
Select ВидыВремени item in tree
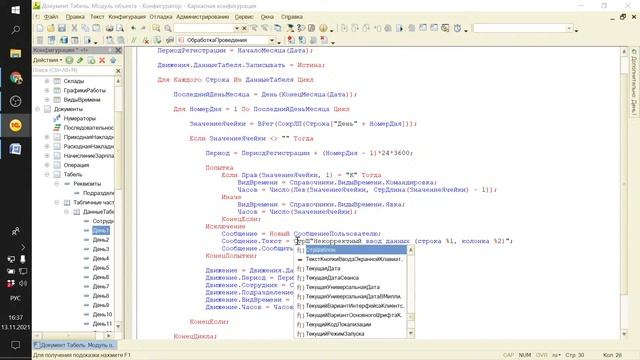pos(82,100)
